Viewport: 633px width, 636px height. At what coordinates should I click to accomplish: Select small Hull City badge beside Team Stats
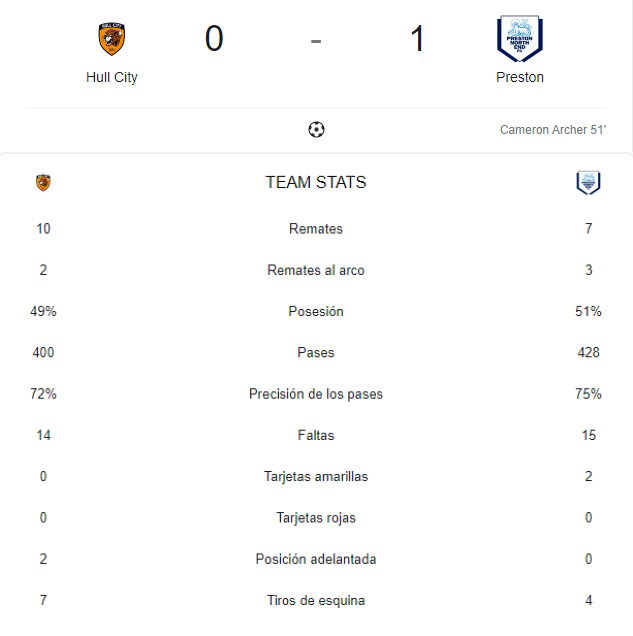tap(43, 183)
